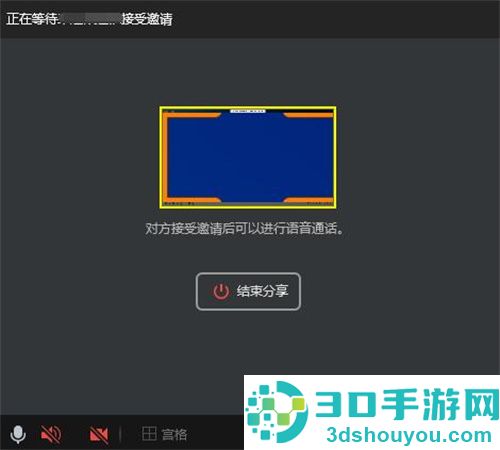Select the yellow-bordered shared screen thumbnail
The image size is (500, 450).
(x=248, y=158)
